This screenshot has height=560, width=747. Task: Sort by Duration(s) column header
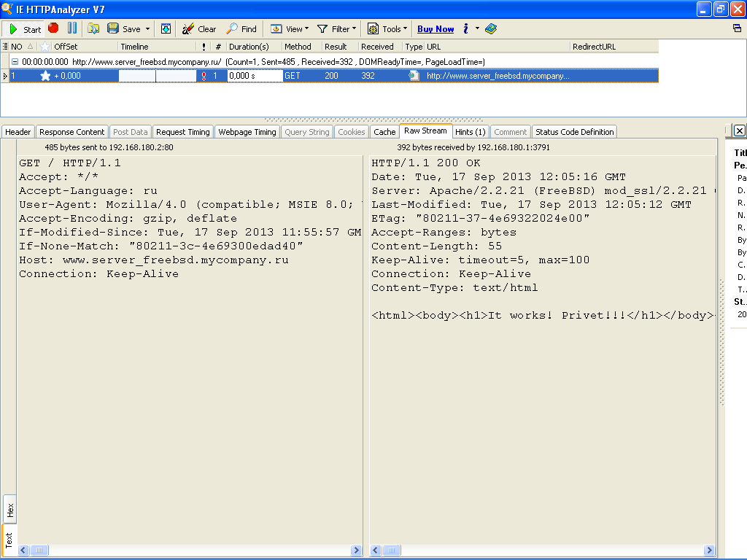[255, 46]
